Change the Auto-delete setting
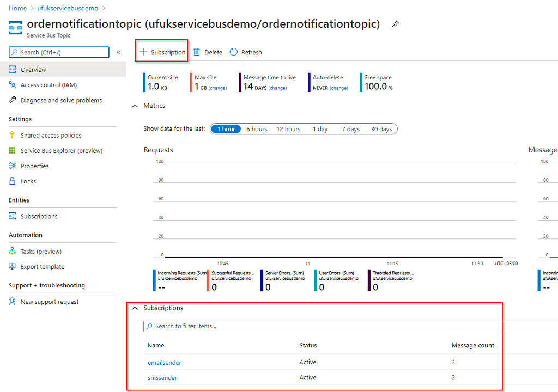558x392 pixels. [338, 88]
